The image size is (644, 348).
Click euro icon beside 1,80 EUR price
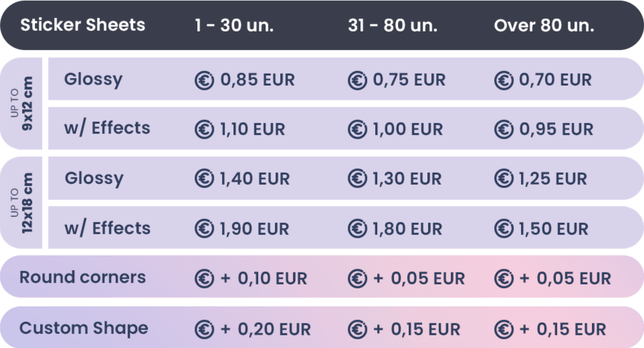click(x=357, y=229)
